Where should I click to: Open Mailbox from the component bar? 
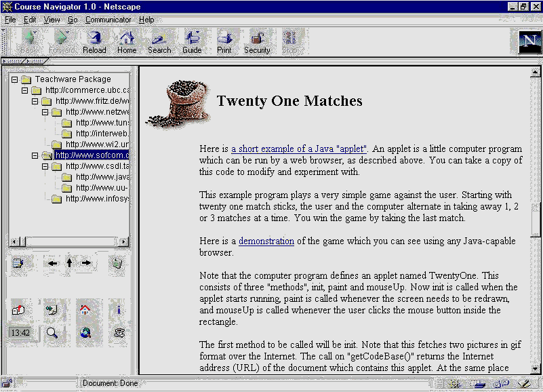pos(479,383)
